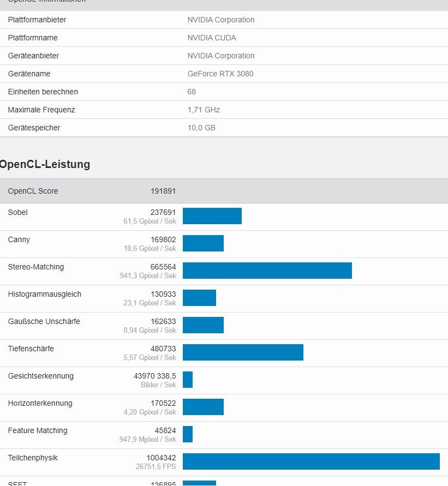Select the value 68 compute units
Screen dimensions: 448x486
(x=192, y=92)
